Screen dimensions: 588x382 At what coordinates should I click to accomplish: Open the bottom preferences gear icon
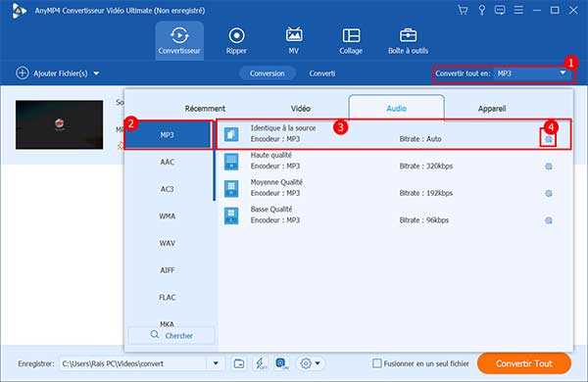coord(306,363)
